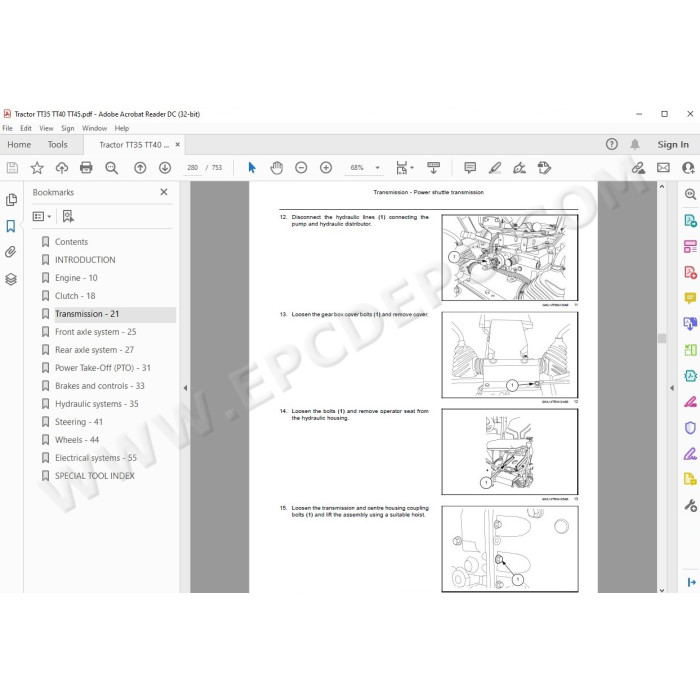Go to next page arrow

pos(165,168)
